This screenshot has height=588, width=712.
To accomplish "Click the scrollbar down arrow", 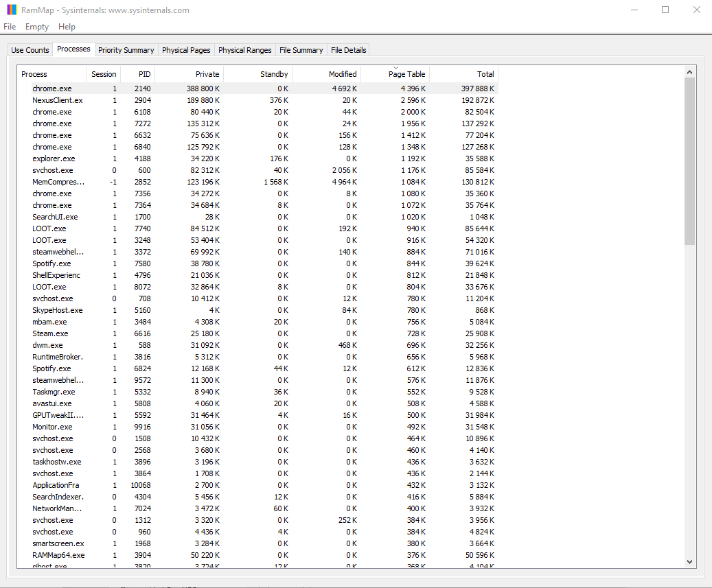I will pyautogui.click(x=689, y=562).
